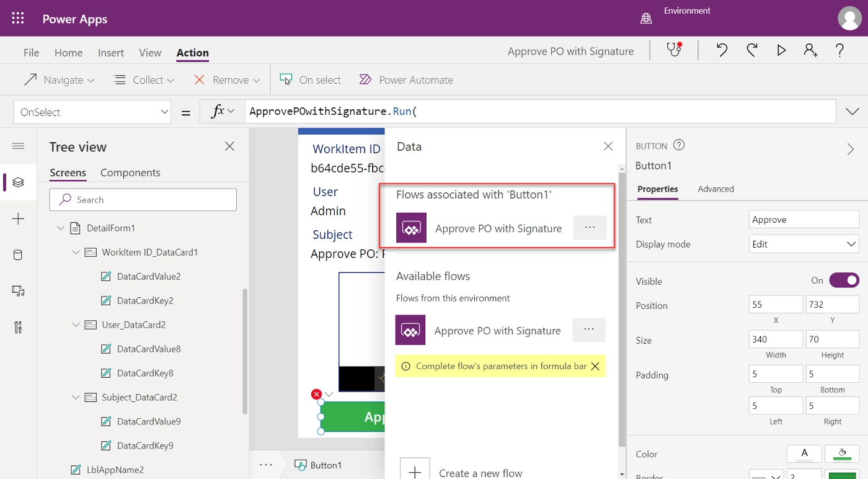This screenshot has height=479, width=868.
Task: Click into the formula bar text
Action: pyautogui.click(x=539, y=112)
